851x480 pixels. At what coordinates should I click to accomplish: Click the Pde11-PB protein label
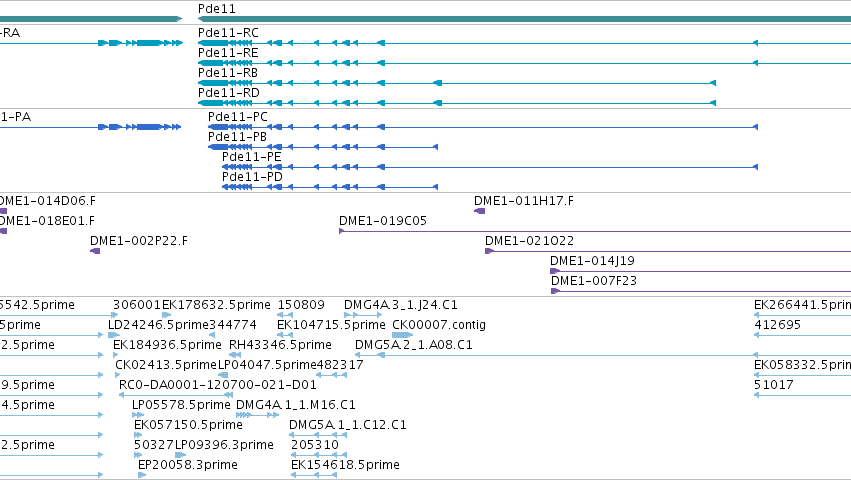coord(237,137)
